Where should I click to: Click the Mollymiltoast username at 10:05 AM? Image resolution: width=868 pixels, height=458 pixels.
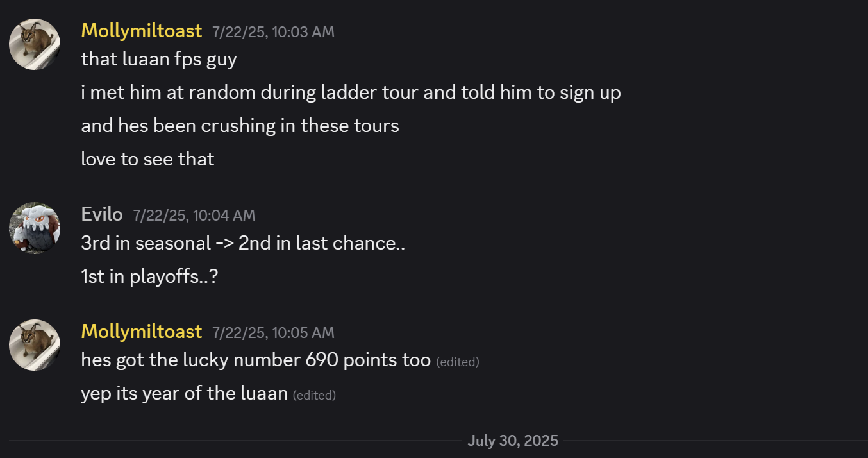[141, 332]
